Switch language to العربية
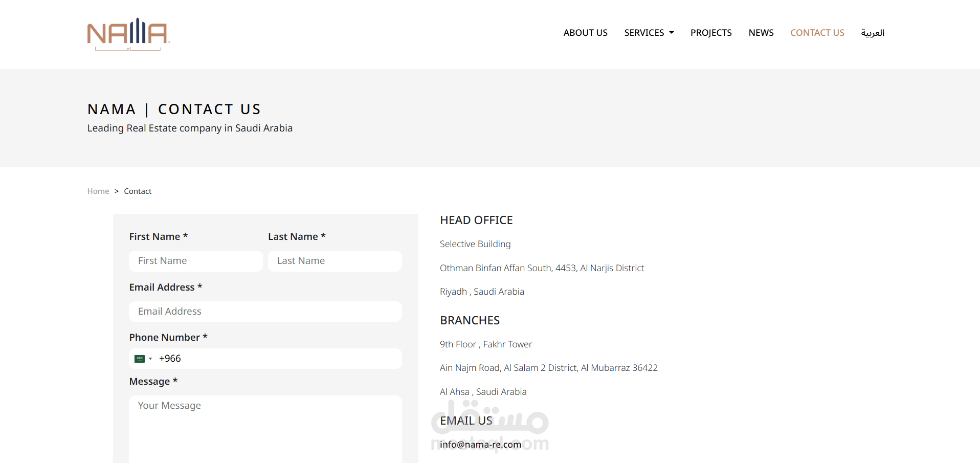The image size is (980, 463). (873, 33)
